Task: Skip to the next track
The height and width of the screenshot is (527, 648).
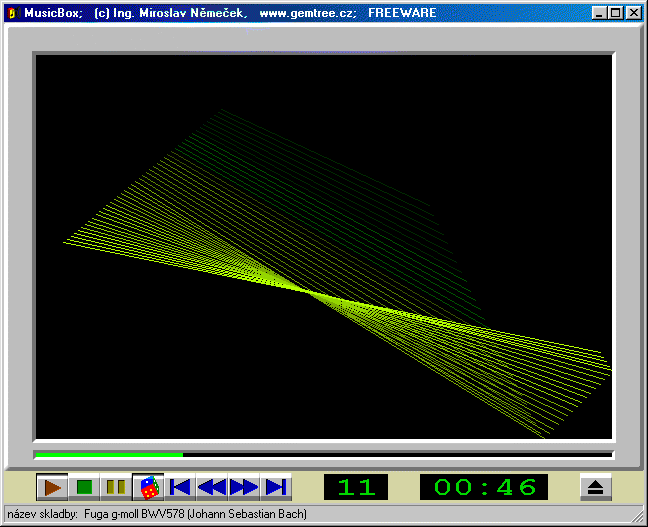Action: point(276,487)
